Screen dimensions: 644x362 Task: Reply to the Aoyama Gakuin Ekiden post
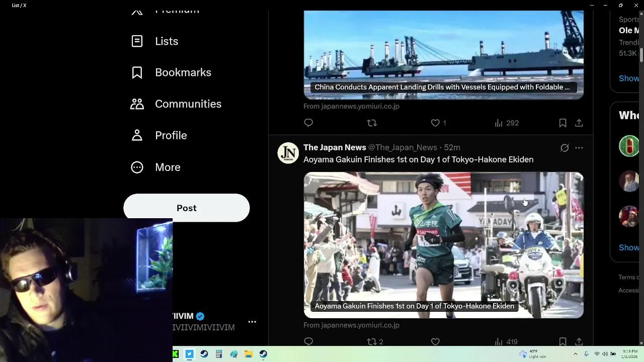coord(308,342)
